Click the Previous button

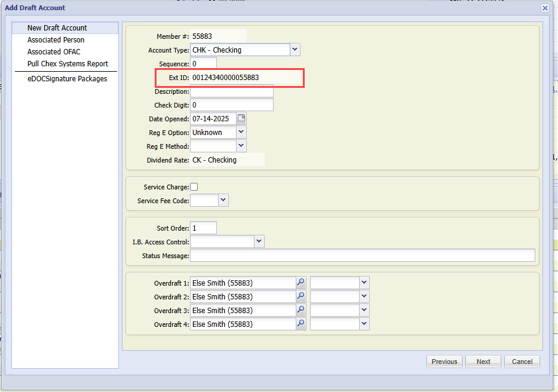click(x=444, y=362)
